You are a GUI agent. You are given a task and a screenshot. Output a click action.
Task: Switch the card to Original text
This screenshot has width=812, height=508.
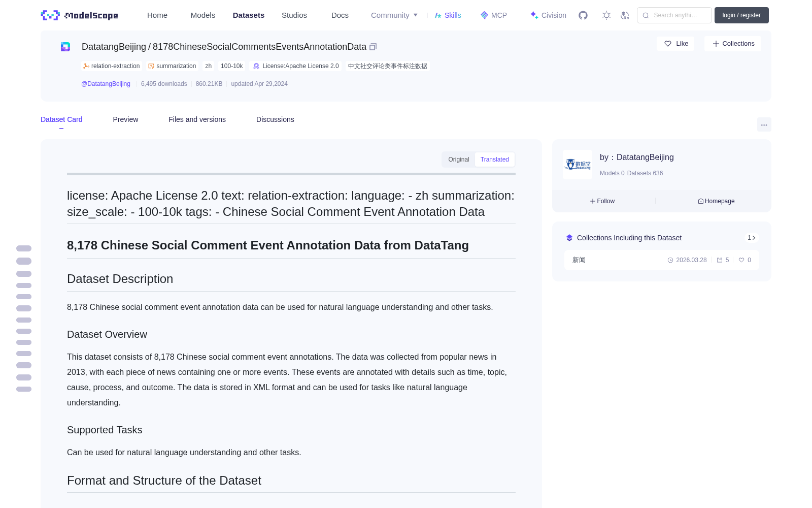coord(459,160)
